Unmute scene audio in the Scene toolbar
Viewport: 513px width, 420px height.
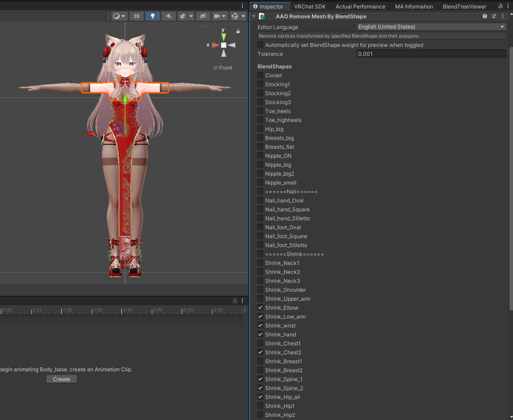point(168,16)
